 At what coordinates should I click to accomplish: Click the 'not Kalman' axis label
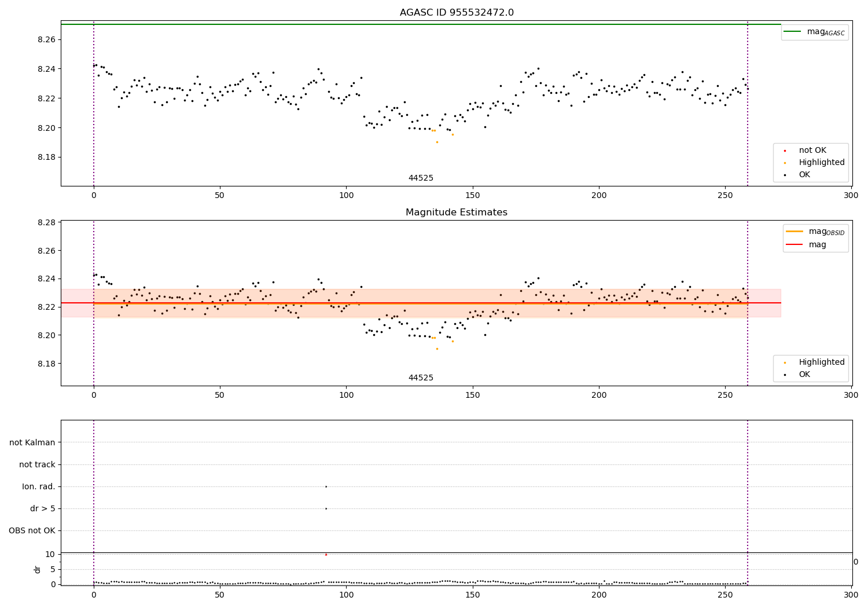point(32,442)
